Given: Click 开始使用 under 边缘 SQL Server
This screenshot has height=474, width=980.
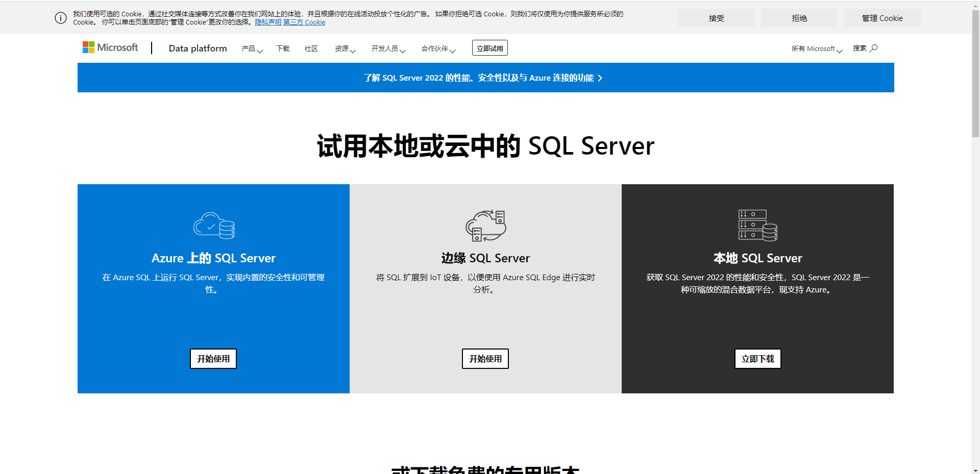Looking at the screenshot, I should 485,359.
